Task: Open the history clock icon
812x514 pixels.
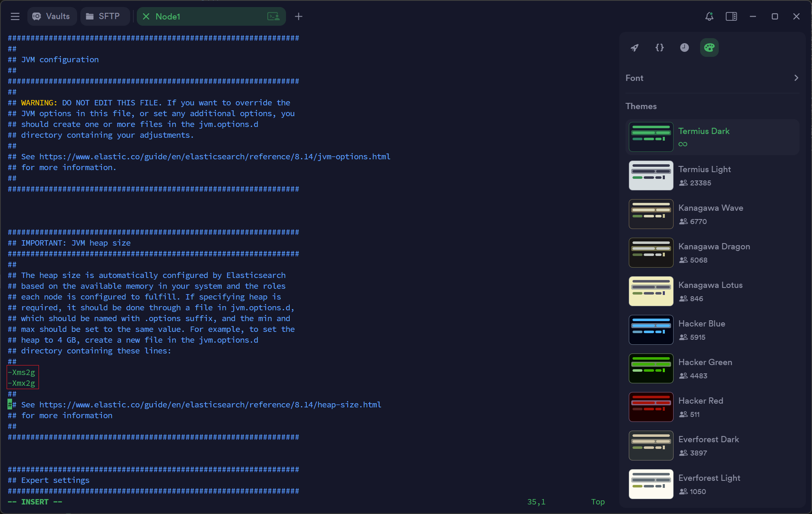Action: click(x=684, y=48)
